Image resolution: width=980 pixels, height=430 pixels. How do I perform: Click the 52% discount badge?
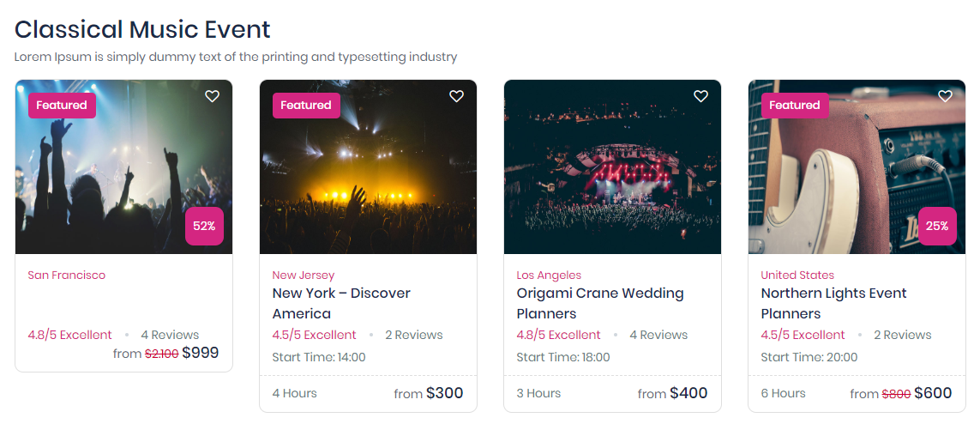coord(204,227)
